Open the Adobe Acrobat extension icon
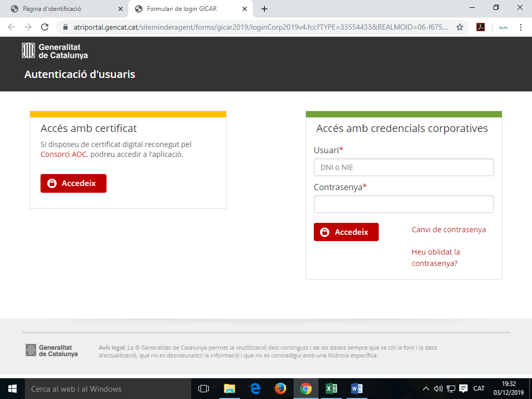Screen dimensions: 532x399 click(x=481, y=27)
